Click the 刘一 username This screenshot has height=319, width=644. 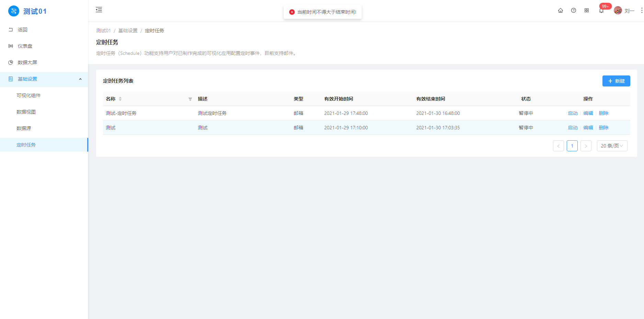click(629, 11)
